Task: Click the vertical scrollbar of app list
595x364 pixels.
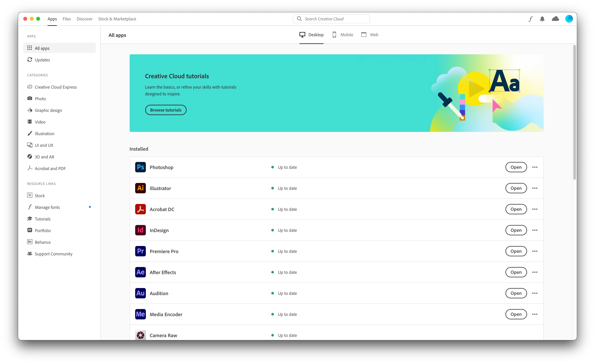Action: tap(574, 112)
